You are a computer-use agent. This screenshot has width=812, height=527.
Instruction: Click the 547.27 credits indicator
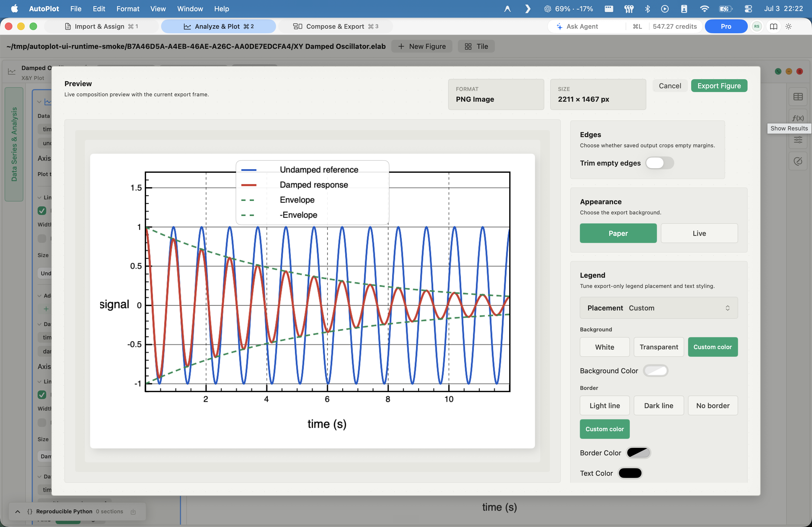(x=675, y=27)
